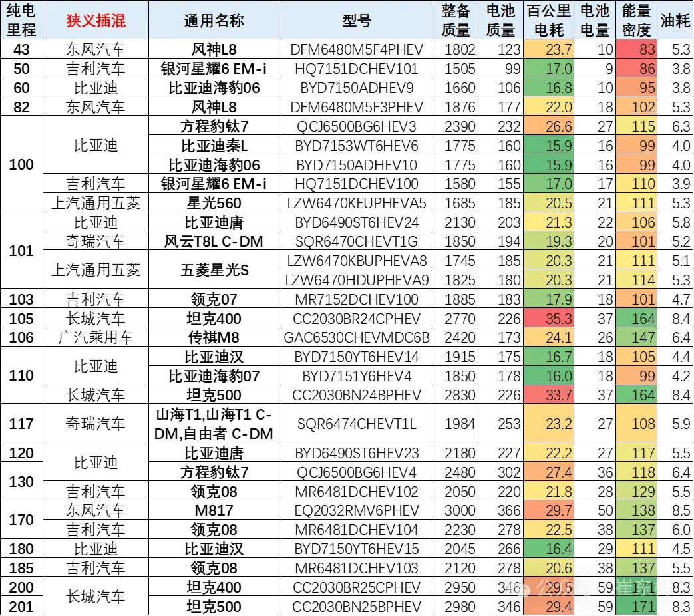694x616 pixels.
Task: Select the 型号 column header
Action: (357, 20)
